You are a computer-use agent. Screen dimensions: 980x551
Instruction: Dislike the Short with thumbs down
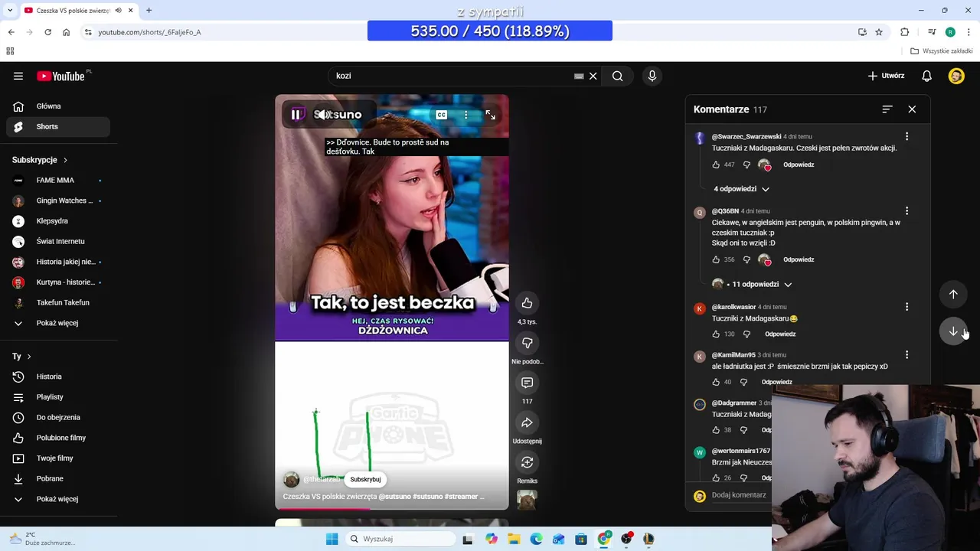(527, 343)
